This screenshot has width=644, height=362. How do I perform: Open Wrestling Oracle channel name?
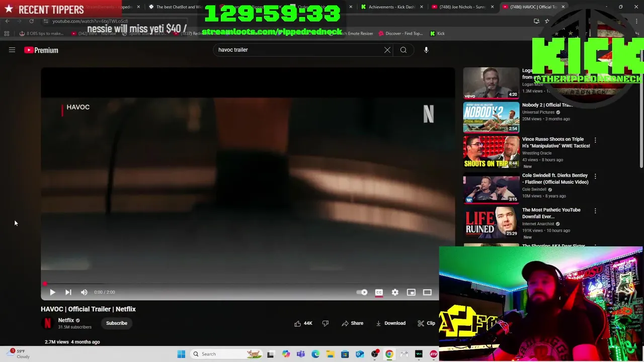pos(537,153)
